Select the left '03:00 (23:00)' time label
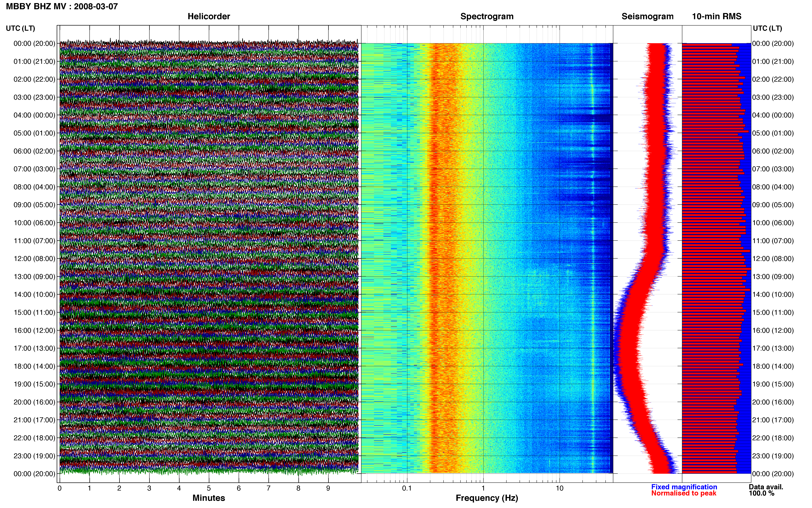Screen dimensions: 812x508 (34, 97)
